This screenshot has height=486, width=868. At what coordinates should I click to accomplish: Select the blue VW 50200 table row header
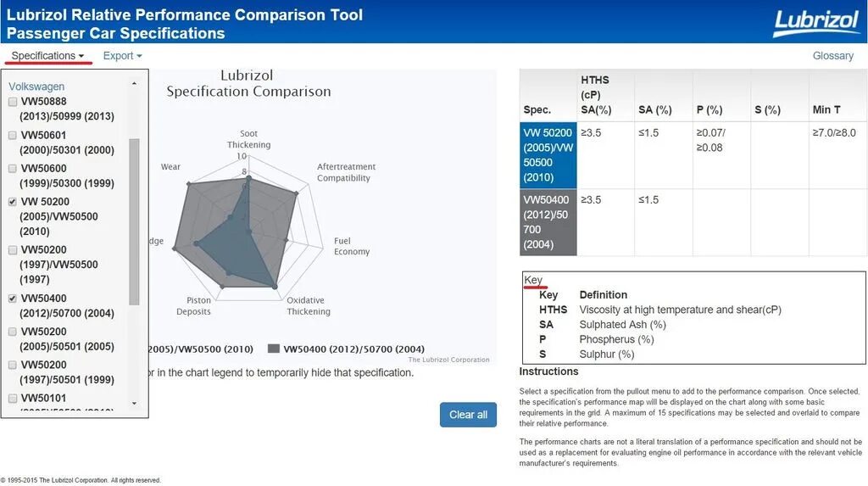(548, 155)
